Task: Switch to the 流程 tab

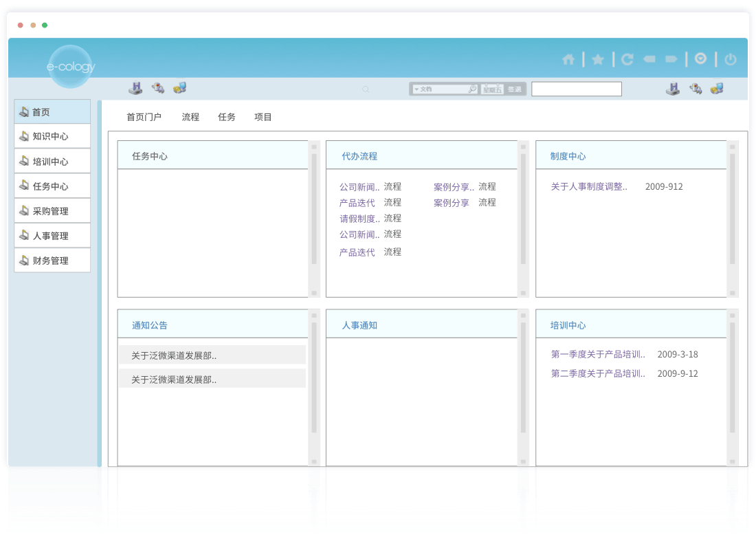Action: point(190,118)
